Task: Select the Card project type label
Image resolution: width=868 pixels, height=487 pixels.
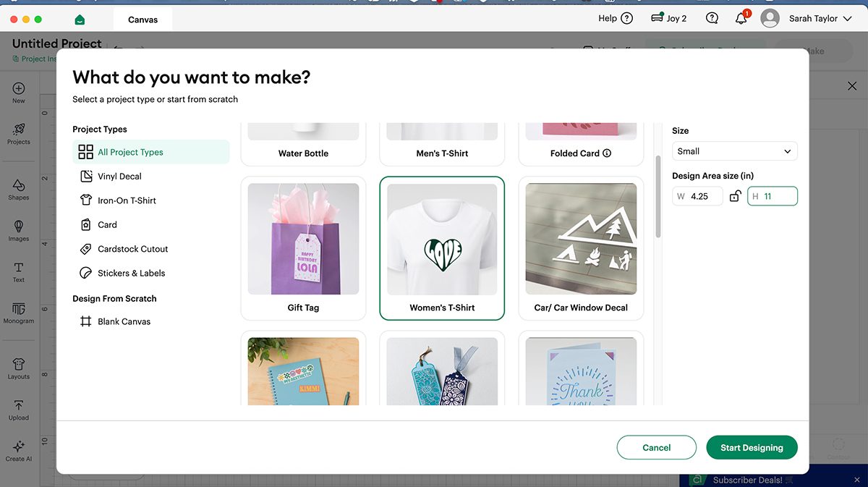Action: tap(107, 225)
